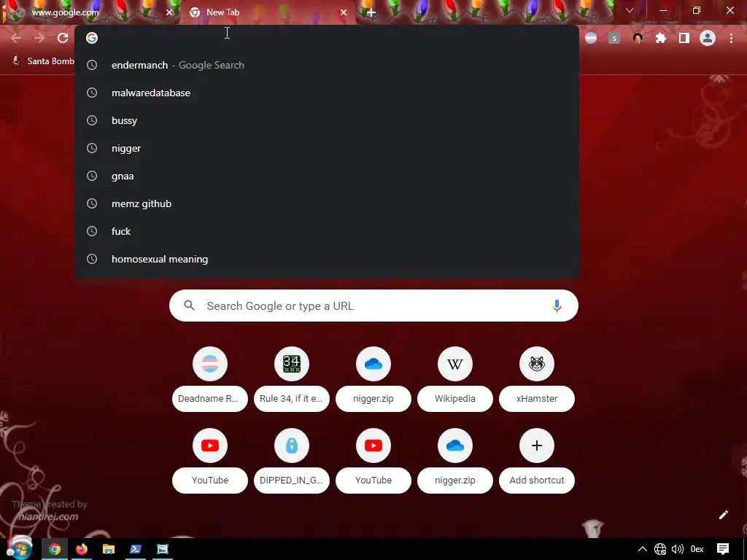The height and width of the screenshot is (560, 747).
Task: Click the forward navigation arrow
Action: coord(39,38)
